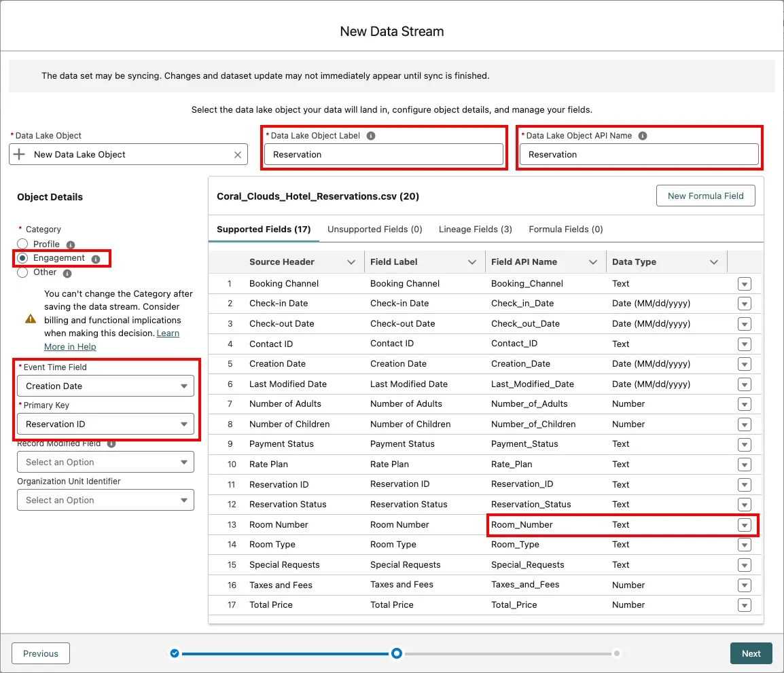This screenshot has height=673, width=784.
Task: Select the Other category radio button
Action: click(x=22, y=272)
